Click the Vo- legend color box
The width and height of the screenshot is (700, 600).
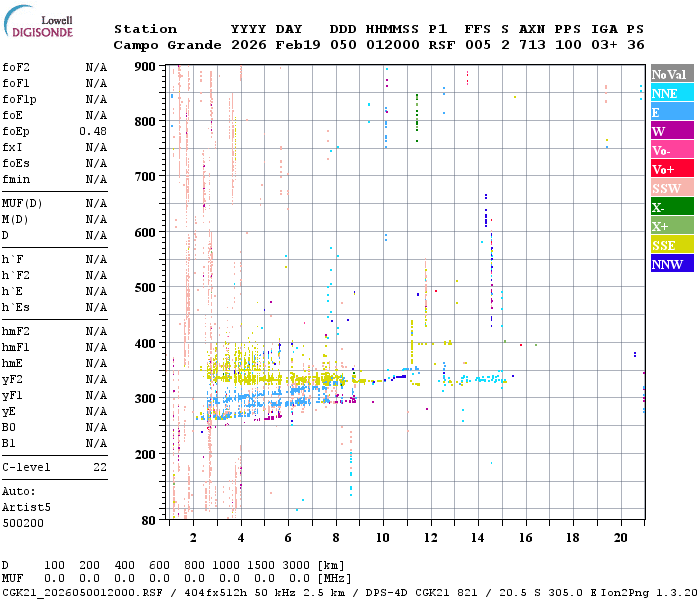[x=670, y=151]
